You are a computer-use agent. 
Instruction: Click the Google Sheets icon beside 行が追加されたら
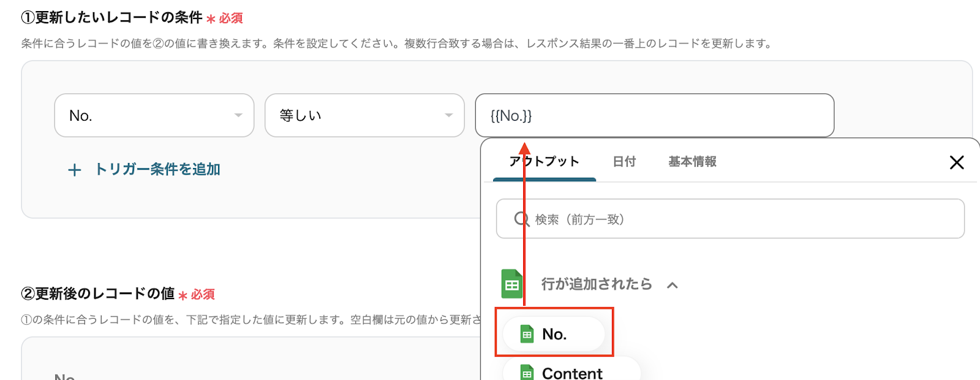pos(512,284)
